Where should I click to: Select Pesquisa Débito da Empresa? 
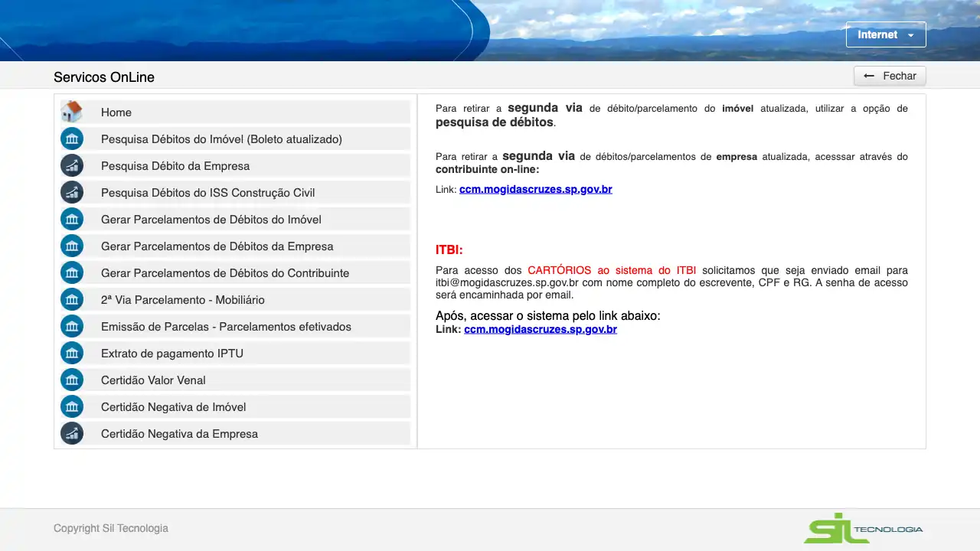235,165
